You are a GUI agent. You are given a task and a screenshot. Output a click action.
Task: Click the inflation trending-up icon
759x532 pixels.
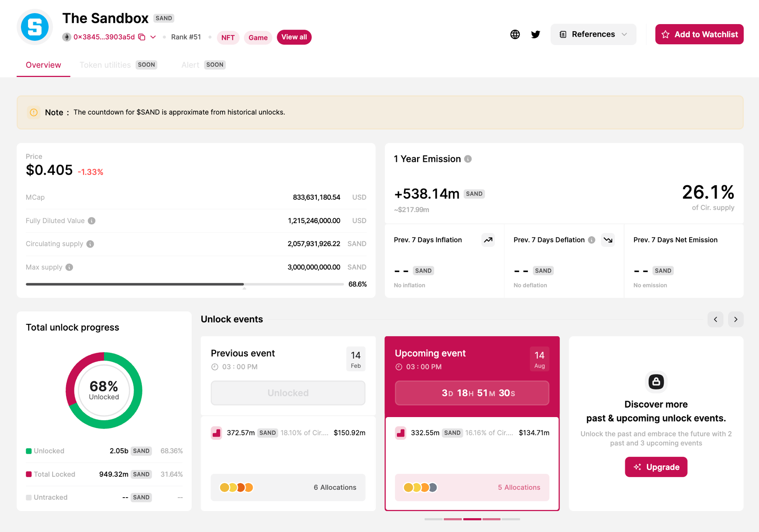point(488,240)
